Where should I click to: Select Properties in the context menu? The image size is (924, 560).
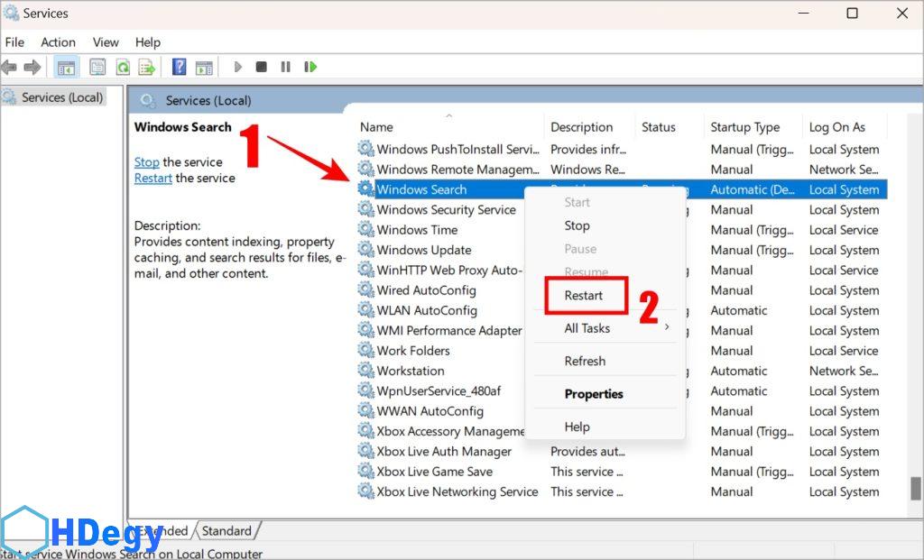coord(594,394)
